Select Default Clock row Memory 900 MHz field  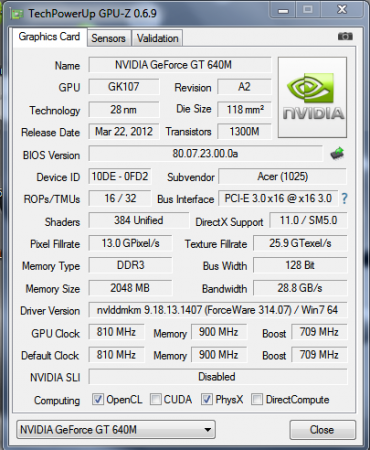219,355
